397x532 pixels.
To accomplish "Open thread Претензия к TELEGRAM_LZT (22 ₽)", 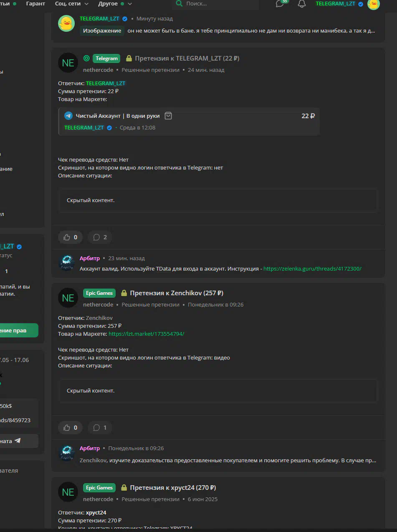I will coord(187,58).
